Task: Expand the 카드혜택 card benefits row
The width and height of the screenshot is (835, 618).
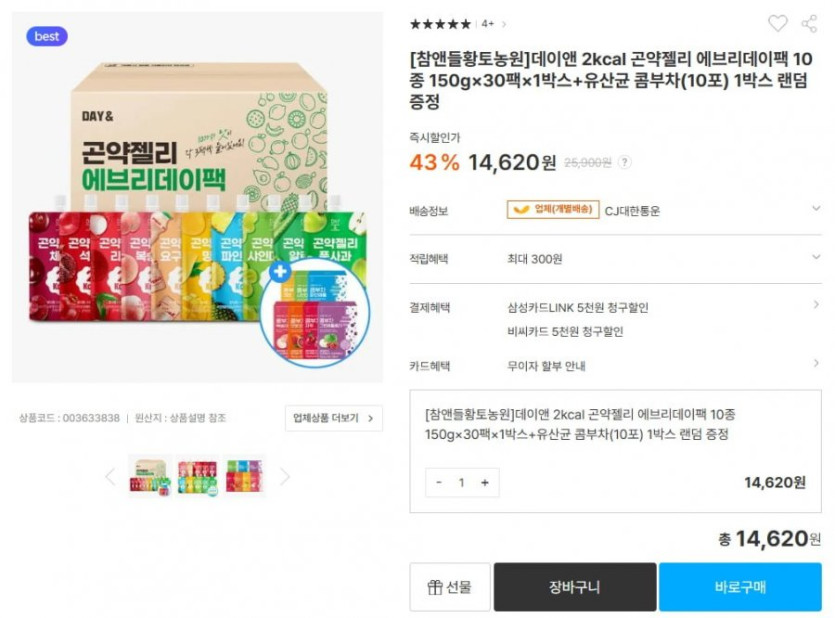Action: [815, 366]
